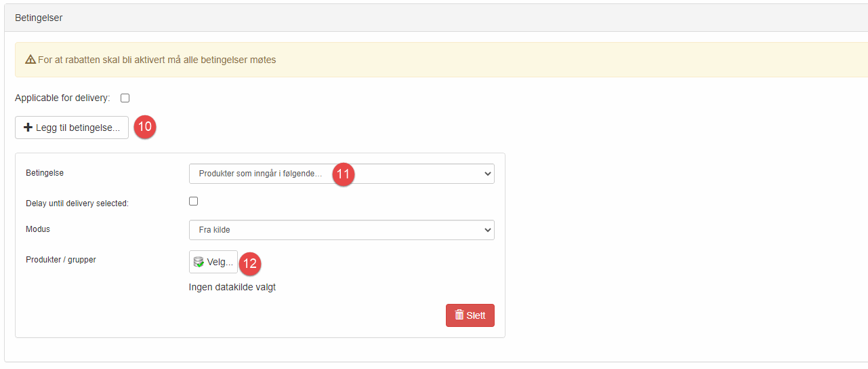Open the Modus dropdown showing Fra kilde
The width and height of the screenshot is (868, 369).
click(x=342, y=230)
